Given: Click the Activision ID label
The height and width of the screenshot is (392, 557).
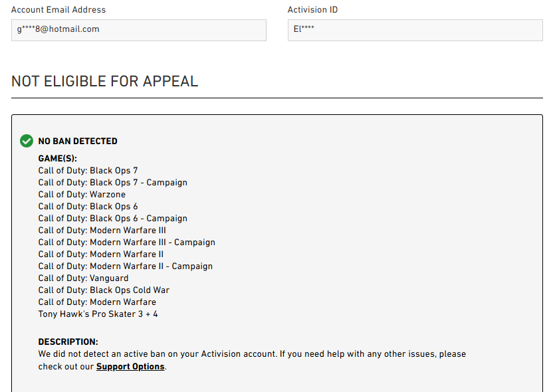Looking at the screenshot, I should (312, 9).
